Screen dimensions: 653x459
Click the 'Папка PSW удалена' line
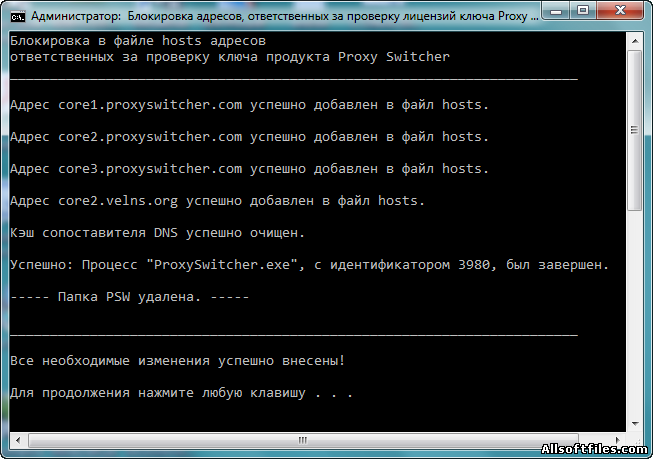(130, 297)
